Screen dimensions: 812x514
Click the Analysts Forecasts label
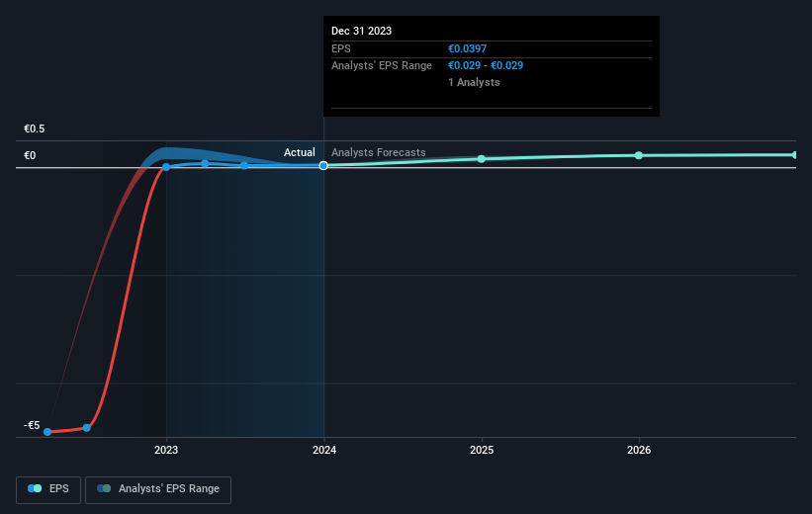[379, 152]
